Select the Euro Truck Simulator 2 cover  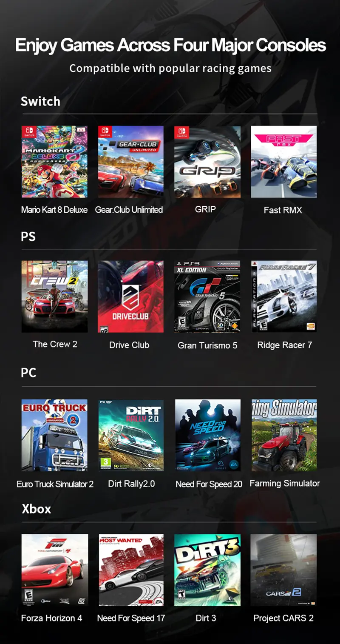(54, 435)
